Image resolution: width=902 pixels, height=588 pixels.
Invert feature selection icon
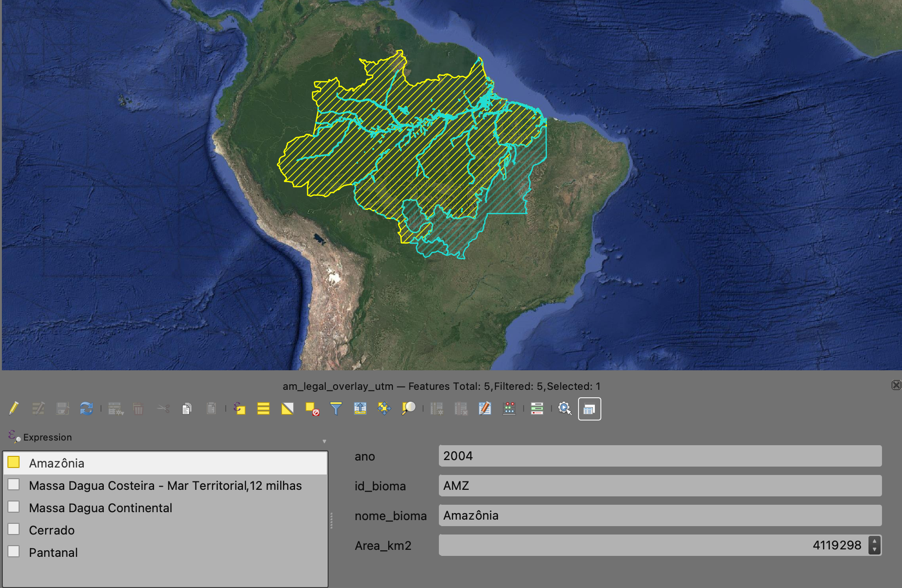click(x=288, y=408)
